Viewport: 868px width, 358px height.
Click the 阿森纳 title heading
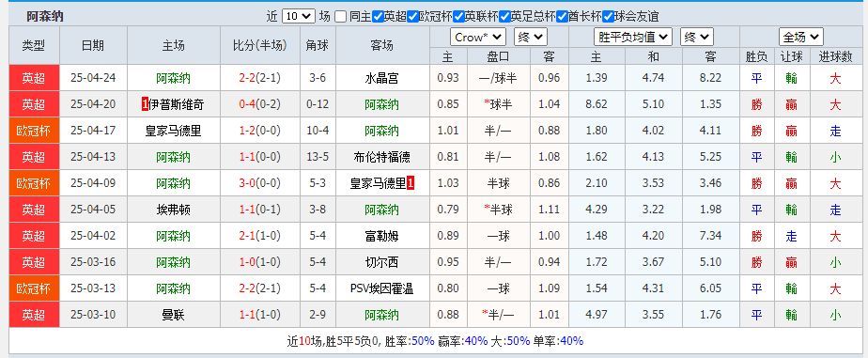click(45, 17)
